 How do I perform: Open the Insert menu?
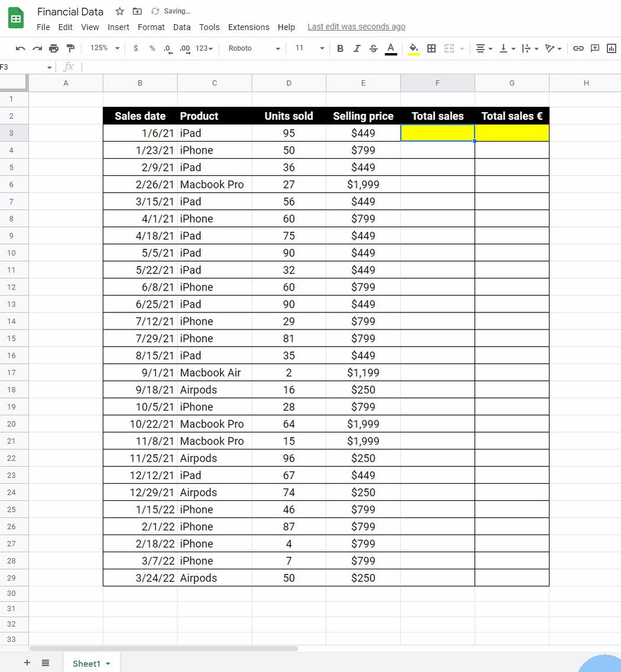click(x=118, y=27)
